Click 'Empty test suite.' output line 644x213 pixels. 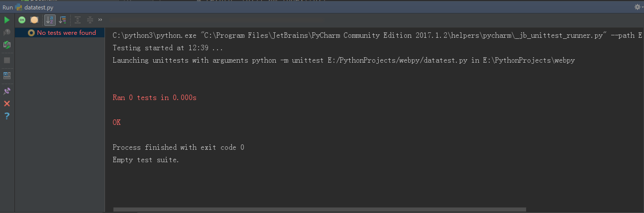coord(146,160)
